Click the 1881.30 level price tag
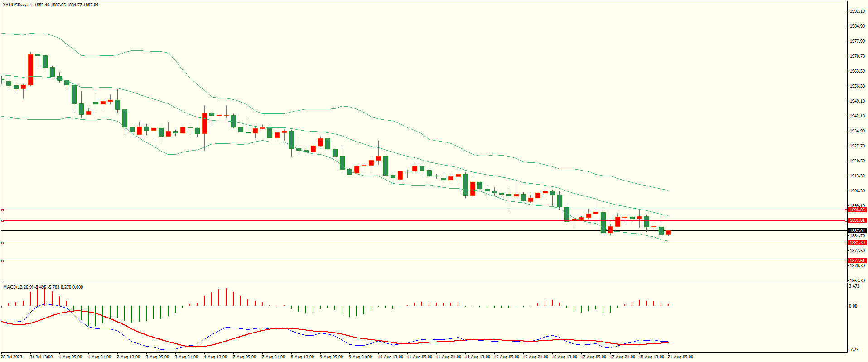 pyautogui.click(x=857, y=243)
